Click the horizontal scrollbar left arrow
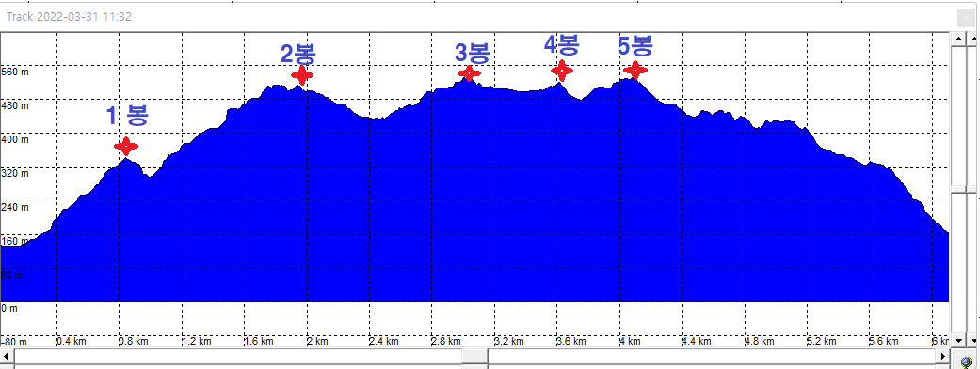 tap(7, 356)
